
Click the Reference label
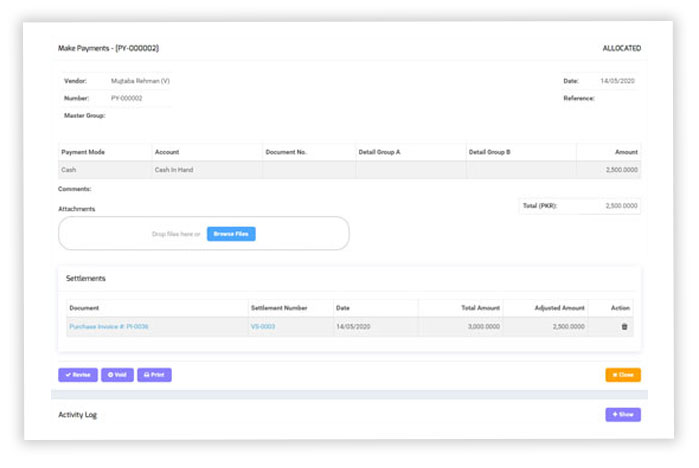(579, 98)
